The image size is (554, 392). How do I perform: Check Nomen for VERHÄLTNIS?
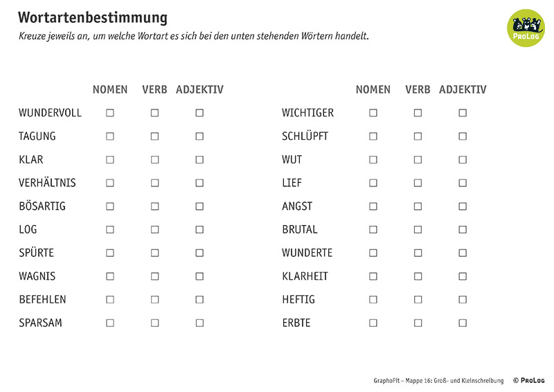click(x=110, y=183)
